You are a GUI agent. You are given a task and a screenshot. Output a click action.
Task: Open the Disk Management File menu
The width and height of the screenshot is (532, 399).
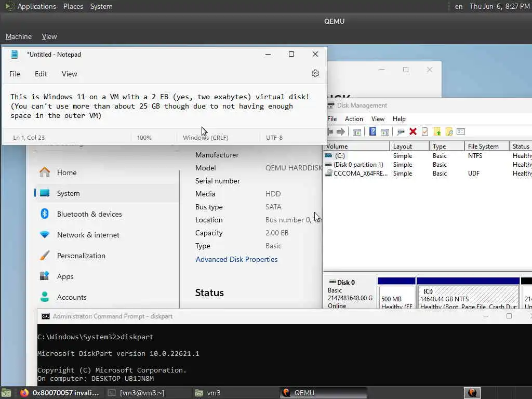(332, 119)
